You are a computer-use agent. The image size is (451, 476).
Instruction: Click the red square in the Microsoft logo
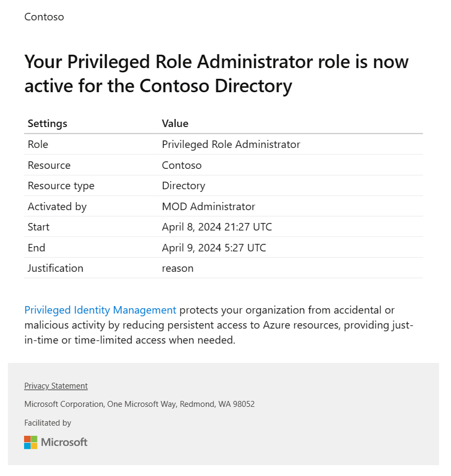27,439
